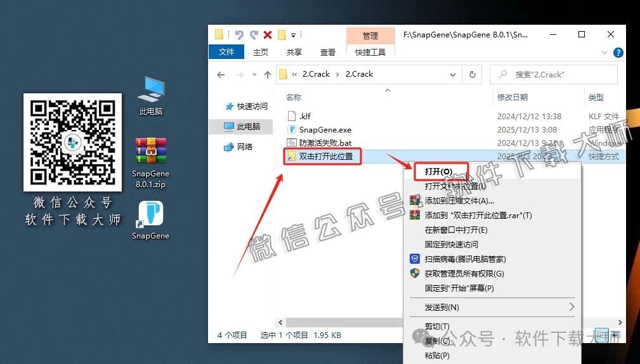Image resolution: width=640 pixels, height=364 pixels.
Task: Open the address bar history dropdown
Action: tap(453, 75)
